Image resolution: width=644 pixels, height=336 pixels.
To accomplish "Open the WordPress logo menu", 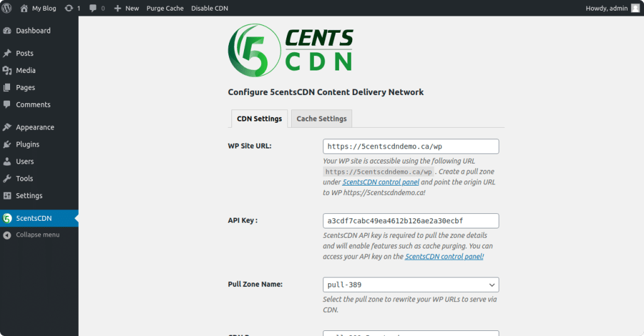I will coord(6,8).
